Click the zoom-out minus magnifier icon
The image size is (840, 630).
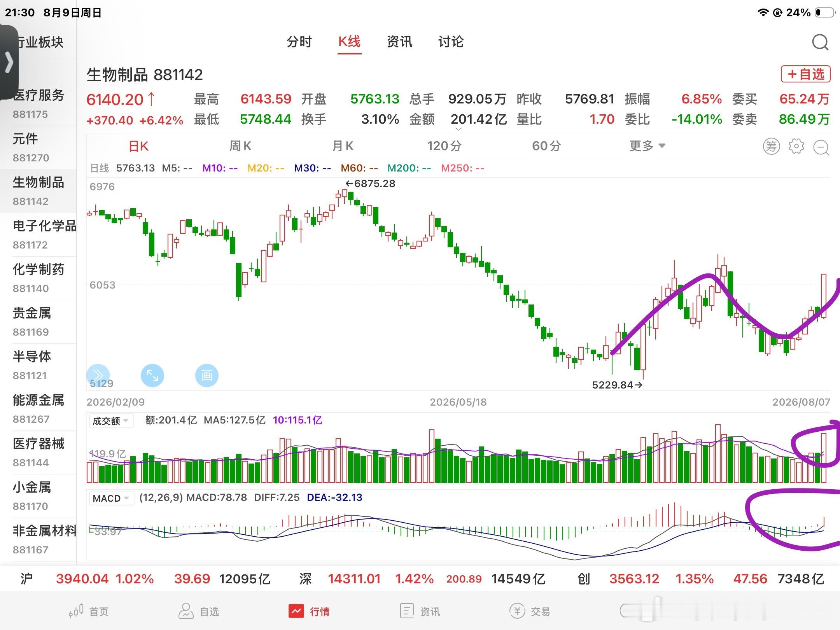pos(821,147)
